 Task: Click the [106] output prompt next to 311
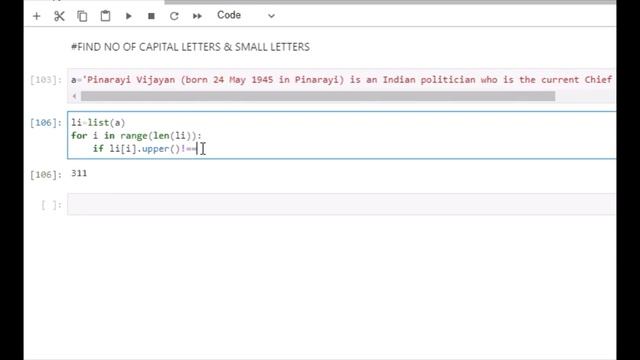(46, 175)
